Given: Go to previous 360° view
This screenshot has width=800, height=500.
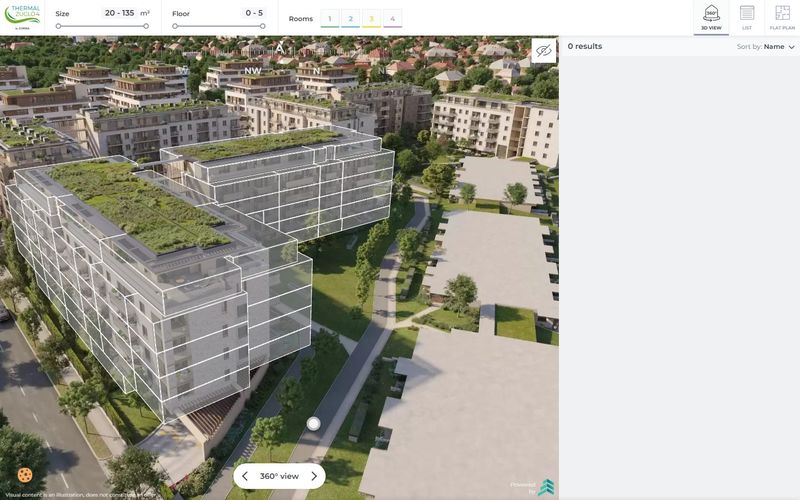Looking at the screenshot, I should pos(245,476).
